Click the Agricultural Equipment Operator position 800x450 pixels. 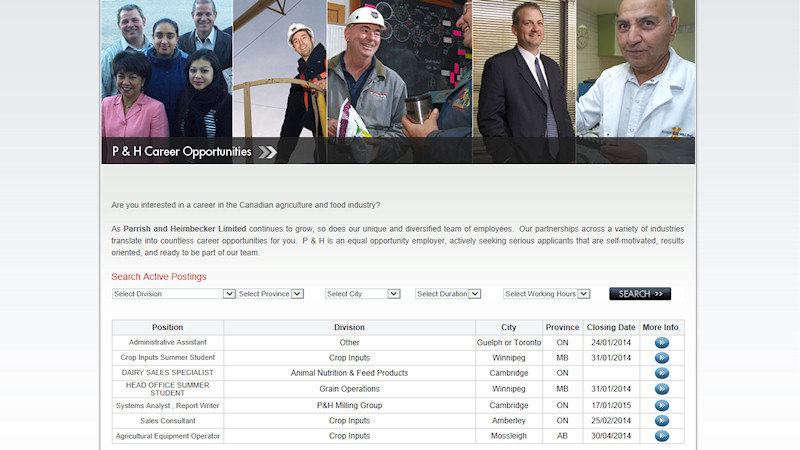tap(167, 436)
